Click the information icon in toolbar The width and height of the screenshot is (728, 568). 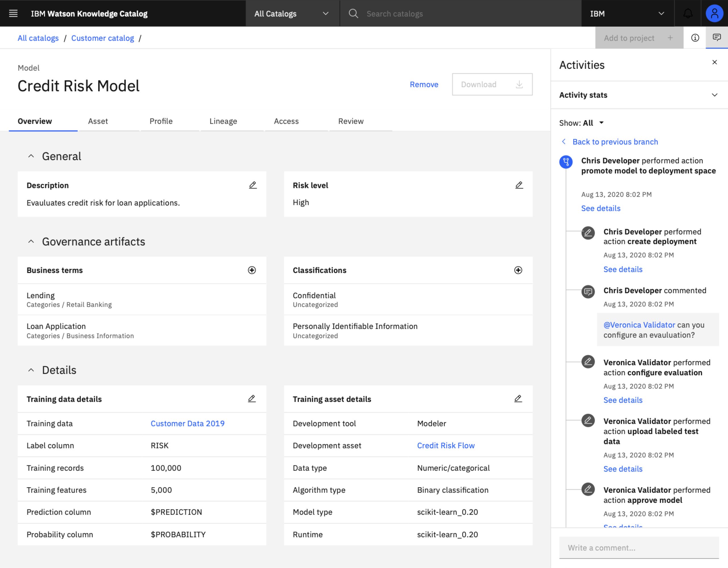coord(695,38)
